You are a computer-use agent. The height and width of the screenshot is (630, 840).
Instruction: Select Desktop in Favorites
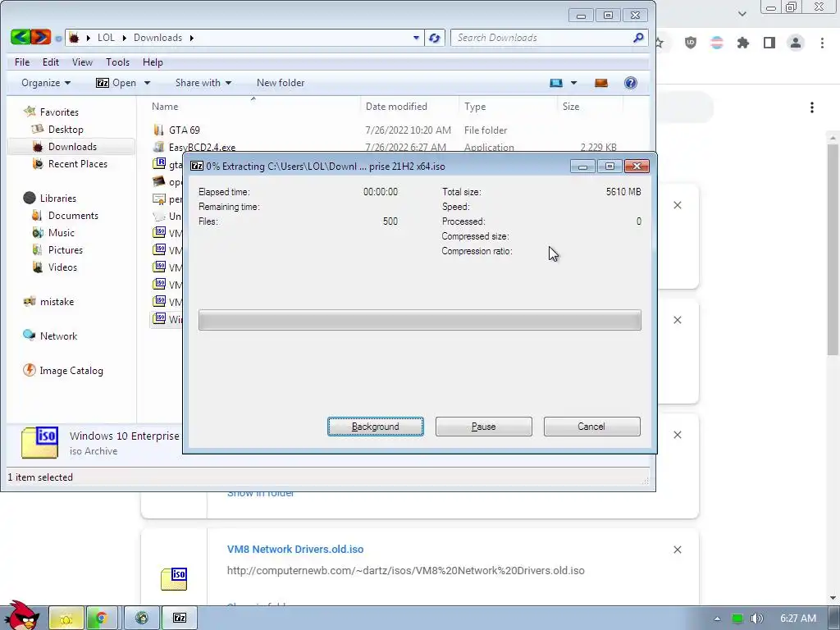[66, 129]
